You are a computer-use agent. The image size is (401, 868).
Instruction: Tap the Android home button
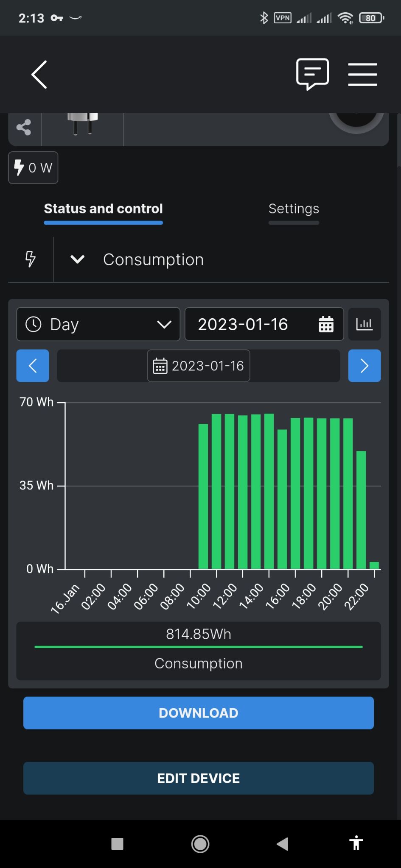pos(200,844)
